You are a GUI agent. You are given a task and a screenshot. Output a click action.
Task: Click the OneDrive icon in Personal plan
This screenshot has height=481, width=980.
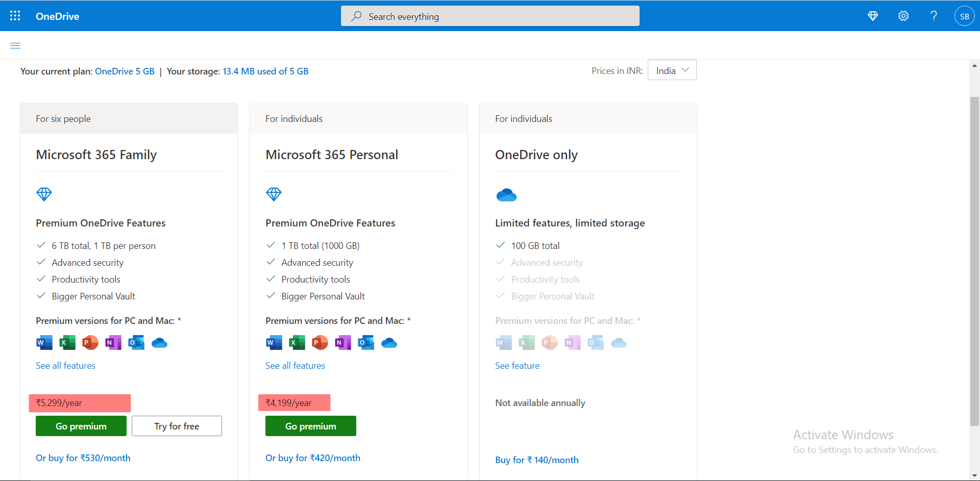click(389, 343)
